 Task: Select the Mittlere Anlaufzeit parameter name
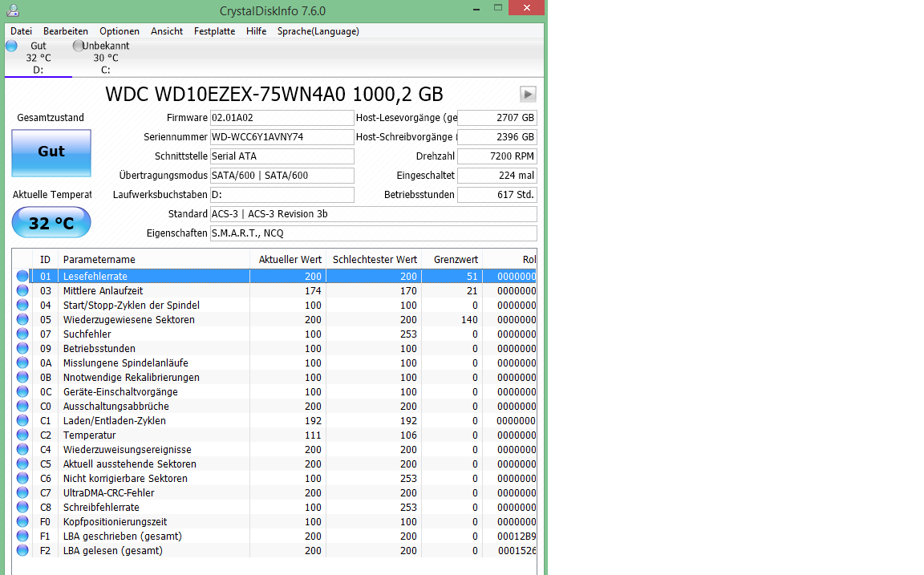pyautogui.click(x=103, y=290)
